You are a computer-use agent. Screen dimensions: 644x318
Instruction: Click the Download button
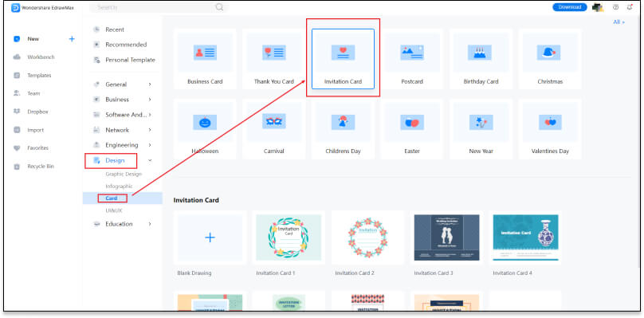(x=570, y=7)
